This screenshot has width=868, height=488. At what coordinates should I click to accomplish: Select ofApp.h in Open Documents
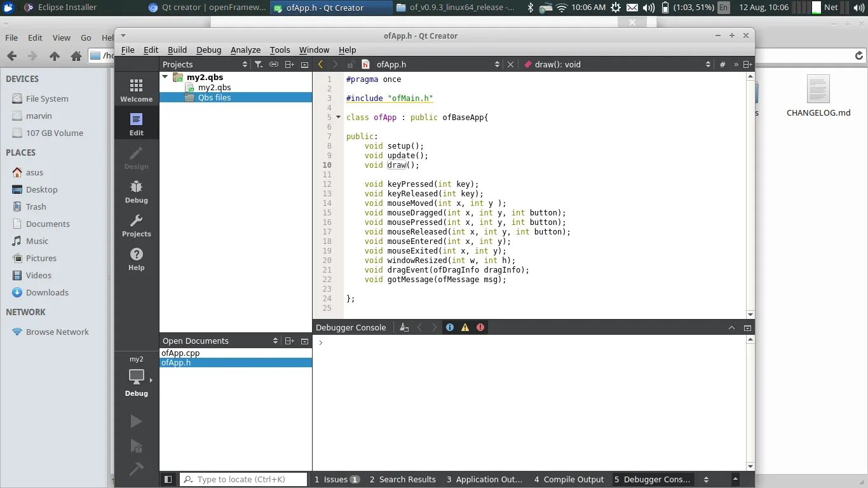[x=176, y=362]
